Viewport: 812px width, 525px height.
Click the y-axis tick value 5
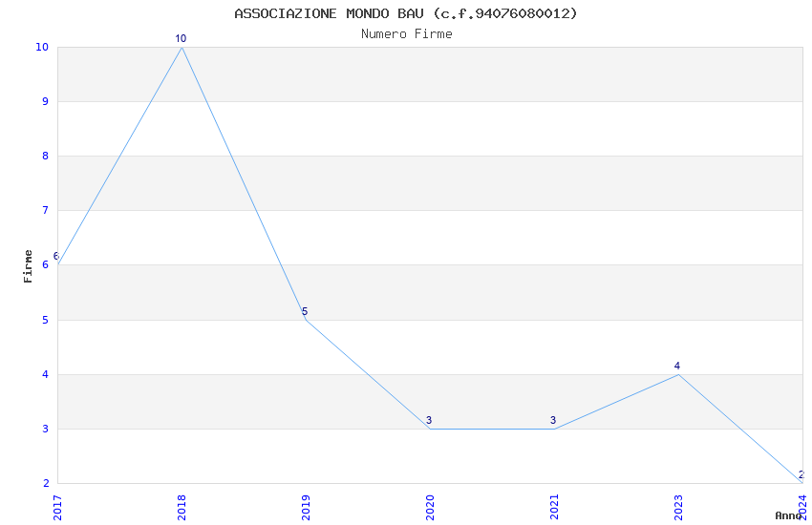coord(46,320)
